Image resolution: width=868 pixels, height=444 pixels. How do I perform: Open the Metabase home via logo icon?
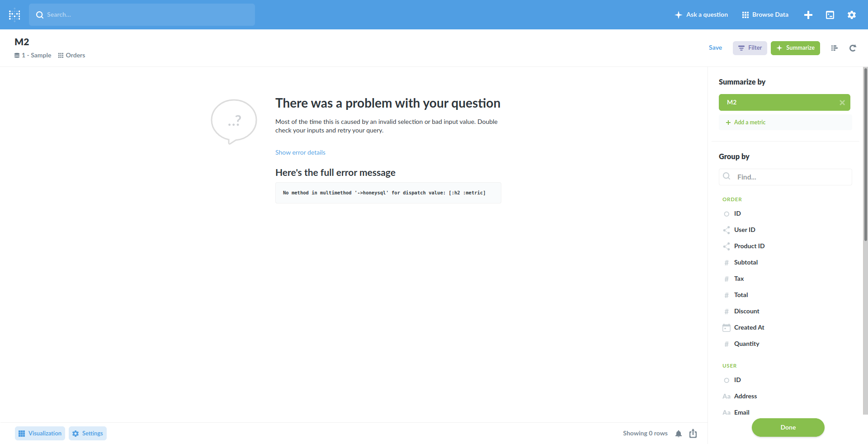[x=14, y=14]
